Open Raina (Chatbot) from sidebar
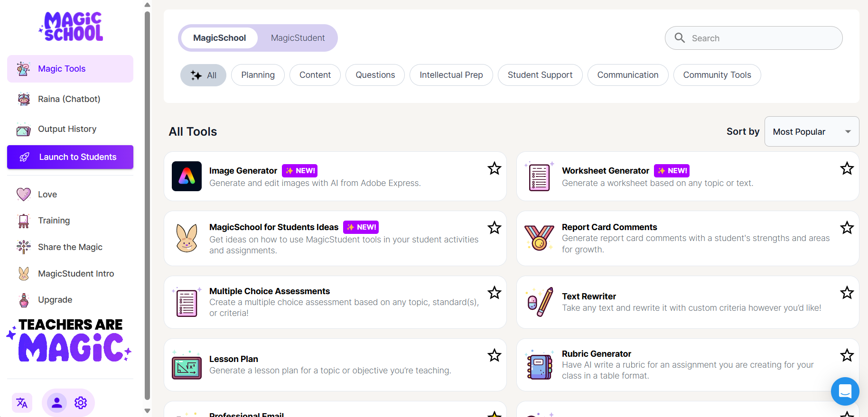This screenshot has width=868, height=417. click(69, 99)
